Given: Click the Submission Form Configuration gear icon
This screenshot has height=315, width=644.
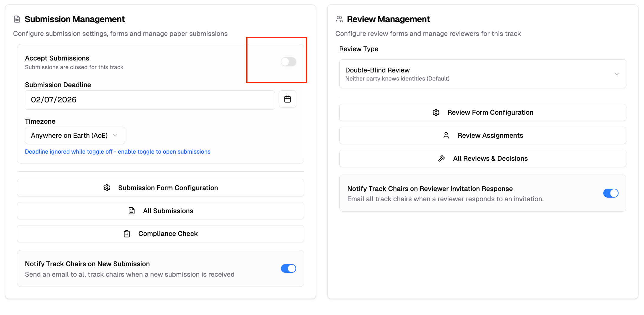Looking at the screenshot, I should [107, 188].
